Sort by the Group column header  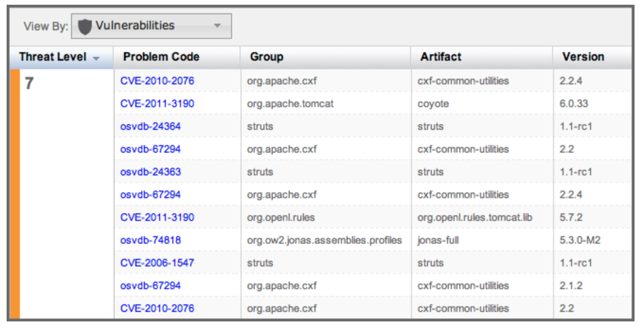[x=267, y=57]
